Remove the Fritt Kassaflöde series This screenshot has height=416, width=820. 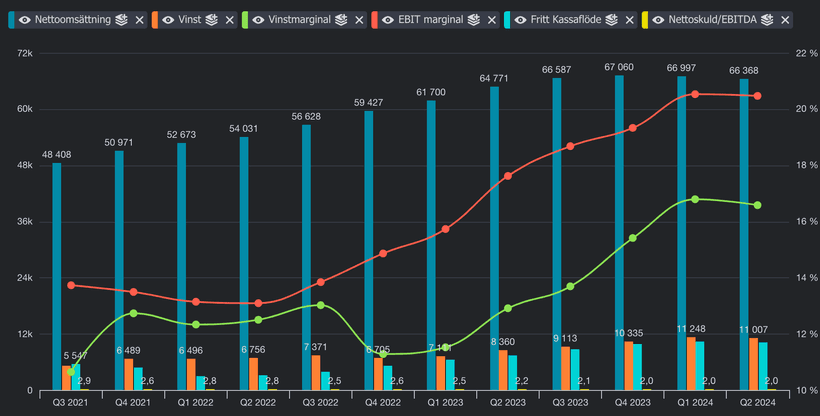point(629,20)
